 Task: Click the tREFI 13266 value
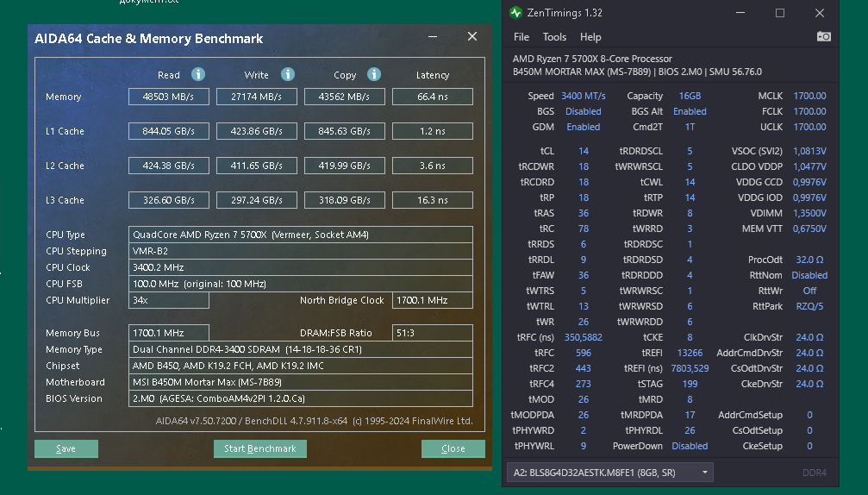pos(690,353)
